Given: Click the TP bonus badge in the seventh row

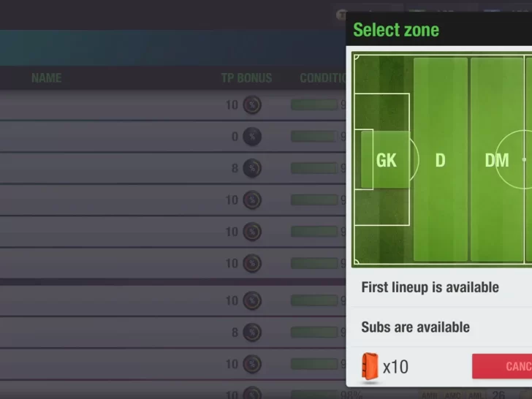Looking at the screenshot, I should (252, 300).
